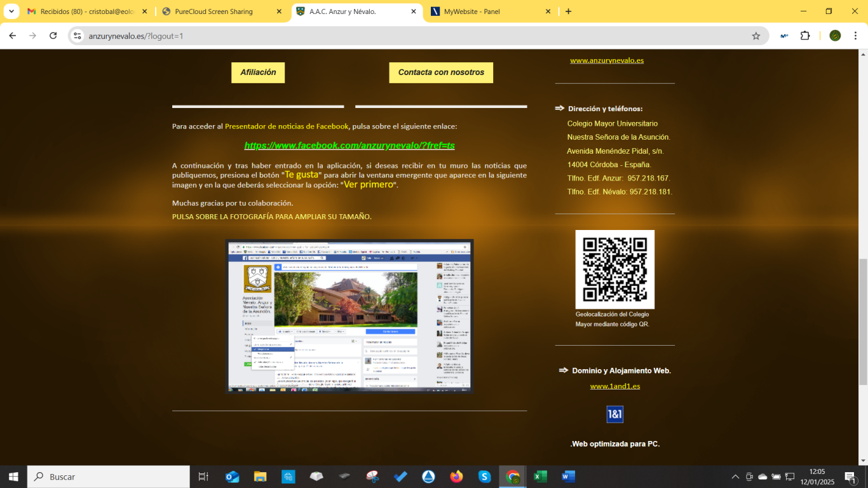868x488 pixels.
Task: Open the Movistar extension icon
Action: [x=785, y=36]
